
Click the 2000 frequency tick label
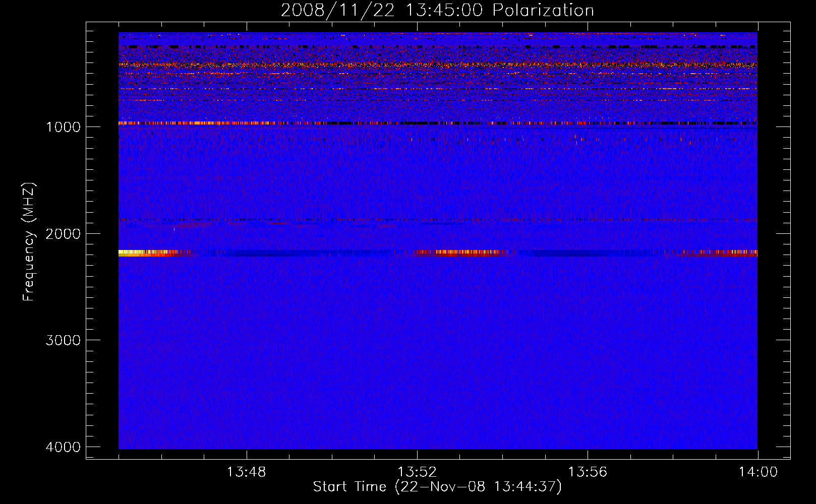coord(63,233)
